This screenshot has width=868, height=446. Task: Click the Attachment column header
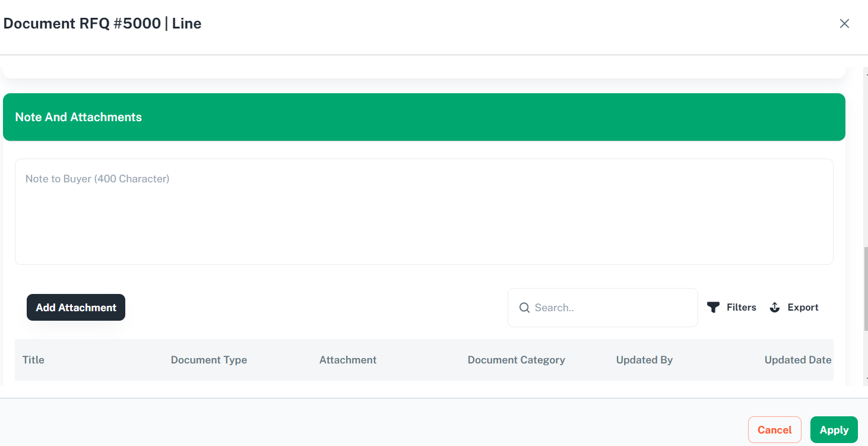pyautogui.click(x=348, y=360)
